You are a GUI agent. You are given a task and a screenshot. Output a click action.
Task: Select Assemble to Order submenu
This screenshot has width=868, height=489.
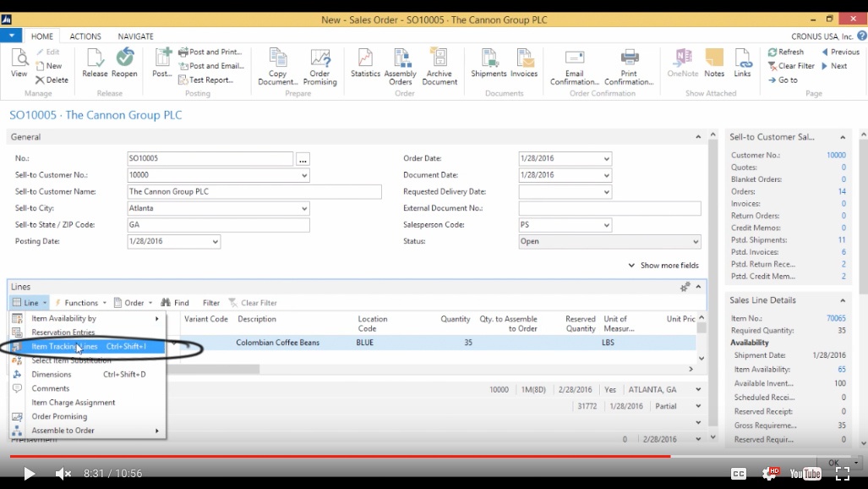(x=87, y=431)
